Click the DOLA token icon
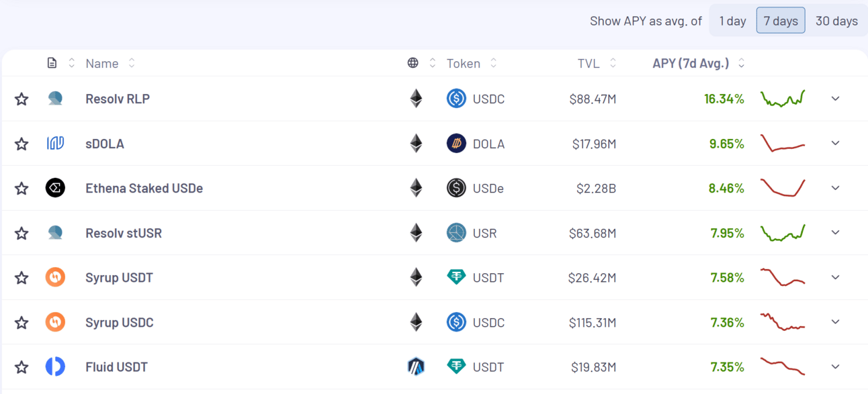 pyautogui.click(x=456, y=143)
